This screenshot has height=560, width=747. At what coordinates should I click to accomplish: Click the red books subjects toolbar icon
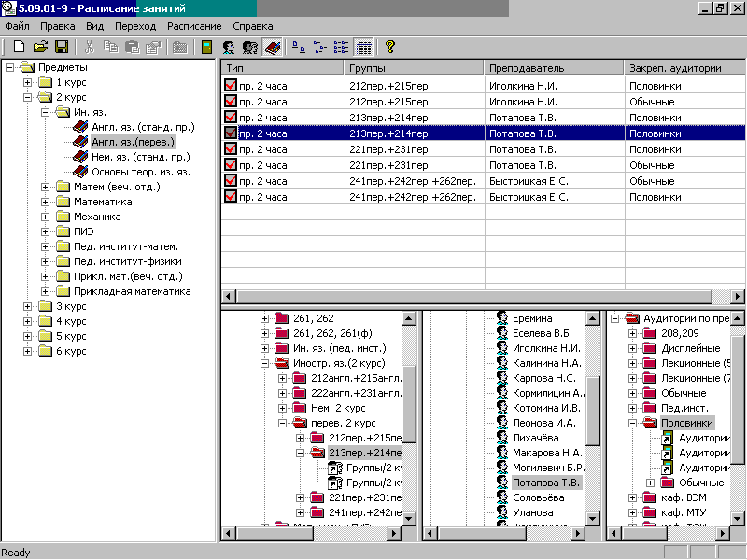pos(272,47)
